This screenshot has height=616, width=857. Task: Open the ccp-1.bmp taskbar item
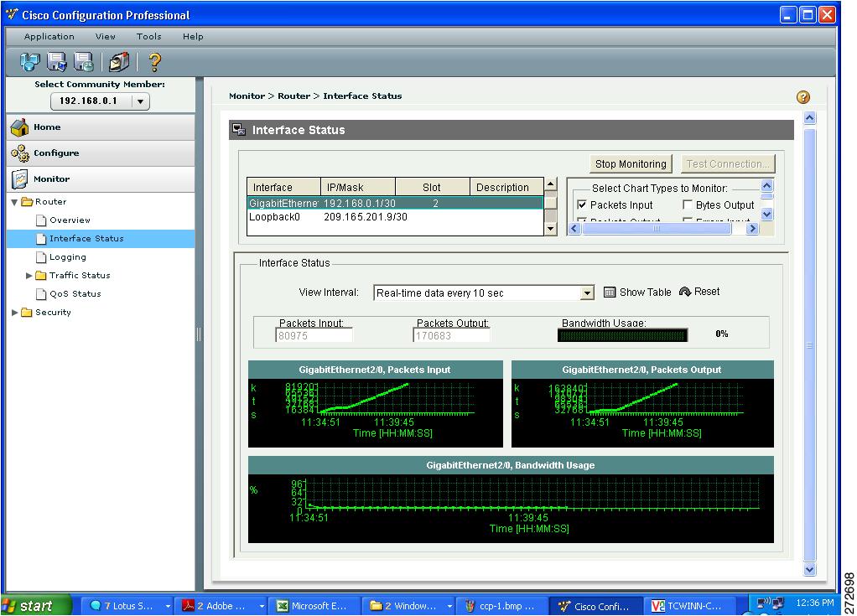pyautogui.click(x=501, y=606)
